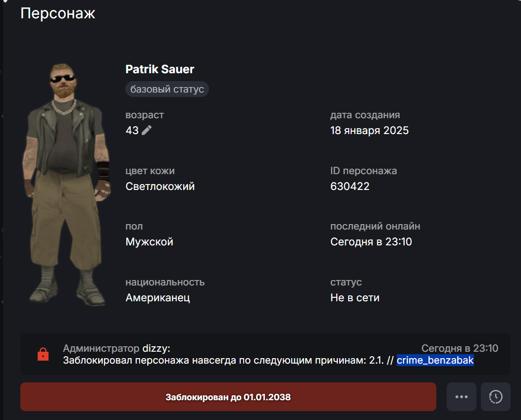Click the creation date 18 января 2025
521x420 pixels.
(369, 131)
